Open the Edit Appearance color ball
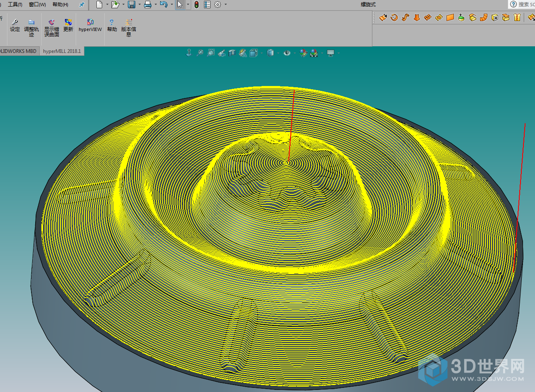This screenshot has width=535, height=392. [x=303, y=53]
